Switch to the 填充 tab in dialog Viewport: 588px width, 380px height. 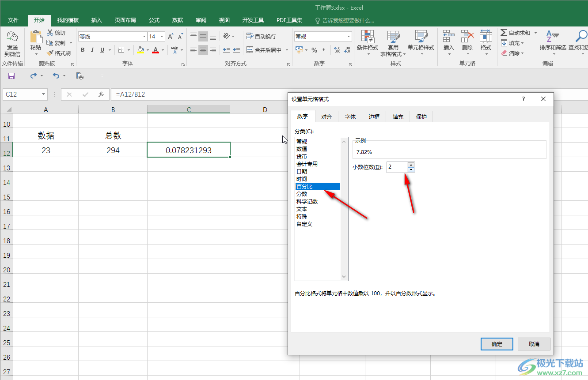click(x=398, y=117)
